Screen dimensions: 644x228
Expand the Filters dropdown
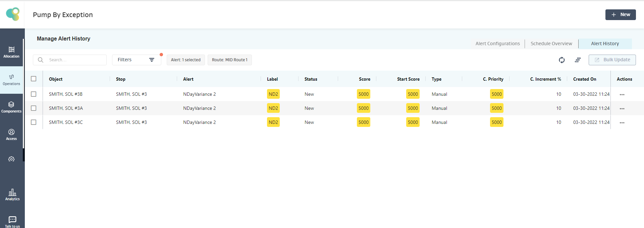click(x=136, y=60)
